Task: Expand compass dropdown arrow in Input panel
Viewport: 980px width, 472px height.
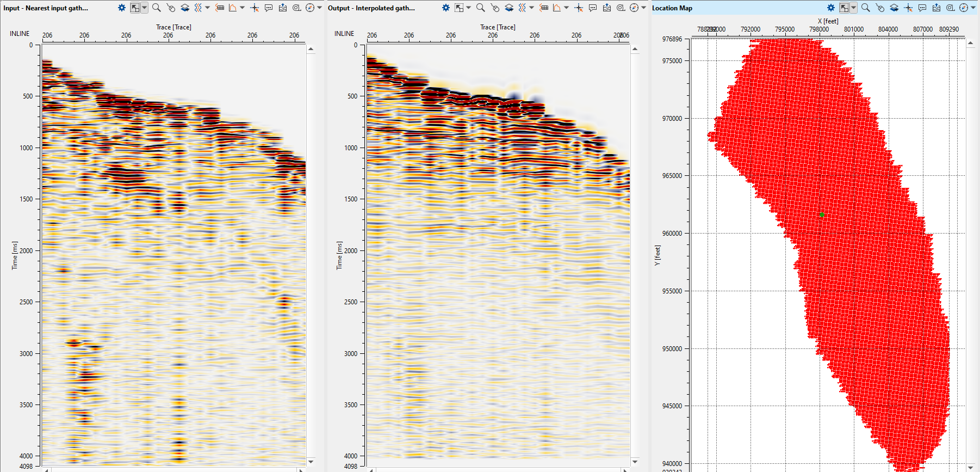Action: coord(319,8)
